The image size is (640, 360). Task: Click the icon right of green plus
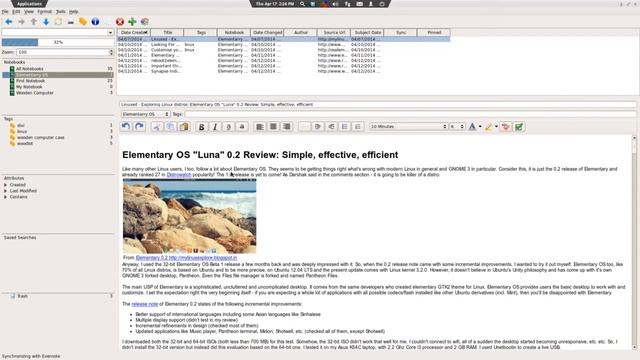(x=144, y=22)
